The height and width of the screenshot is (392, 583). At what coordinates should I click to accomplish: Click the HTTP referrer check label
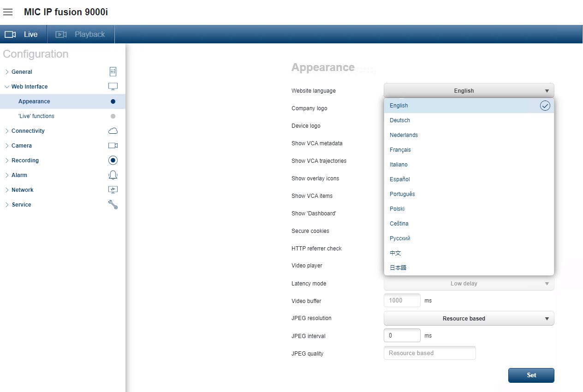(x=316, y=249)
